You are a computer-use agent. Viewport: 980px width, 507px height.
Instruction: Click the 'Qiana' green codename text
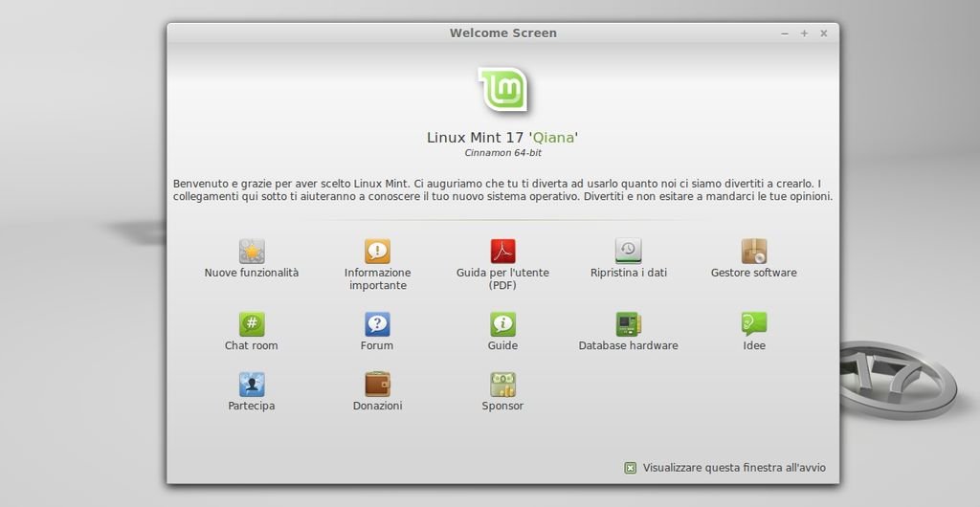pos(553,138)
